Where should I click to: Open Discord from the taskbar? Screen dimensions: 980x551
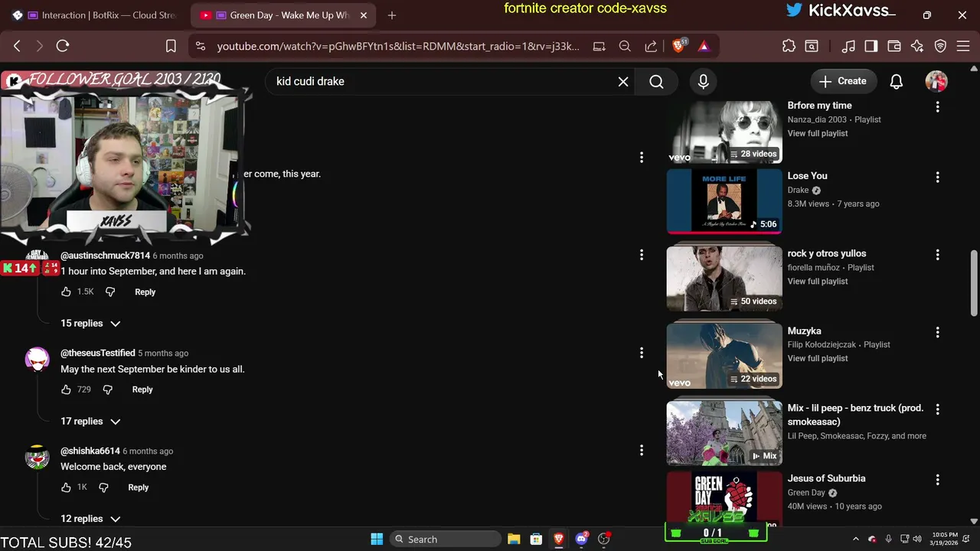point(581,540)
